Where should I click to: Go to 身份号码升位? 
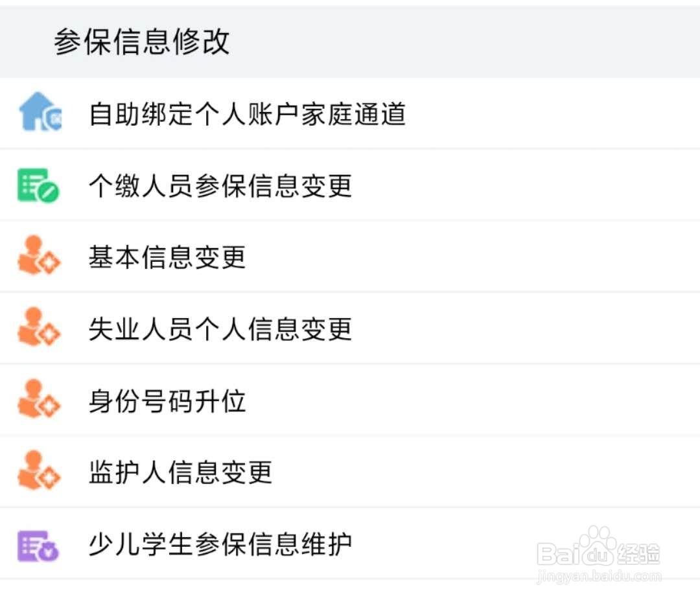pos(167,401)
